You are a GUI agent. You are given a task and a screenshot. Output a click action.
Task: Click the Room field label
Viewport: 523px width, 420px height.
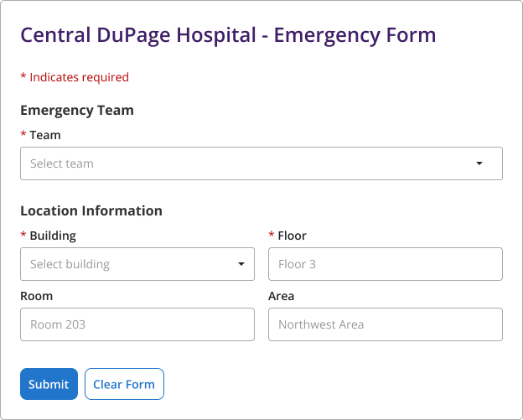click(x=36, y=296)
